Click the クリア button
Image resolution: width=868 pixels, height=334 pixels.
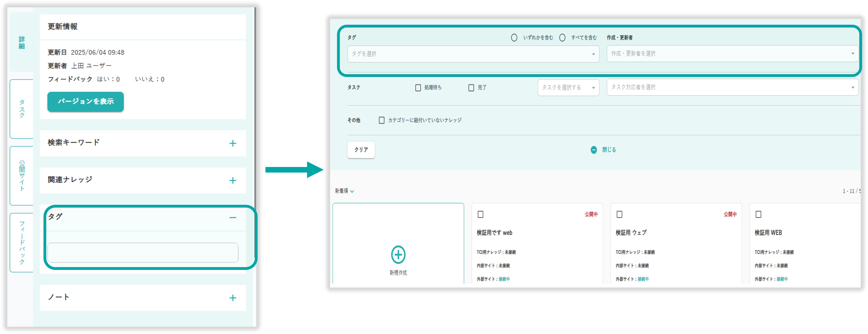361,150
